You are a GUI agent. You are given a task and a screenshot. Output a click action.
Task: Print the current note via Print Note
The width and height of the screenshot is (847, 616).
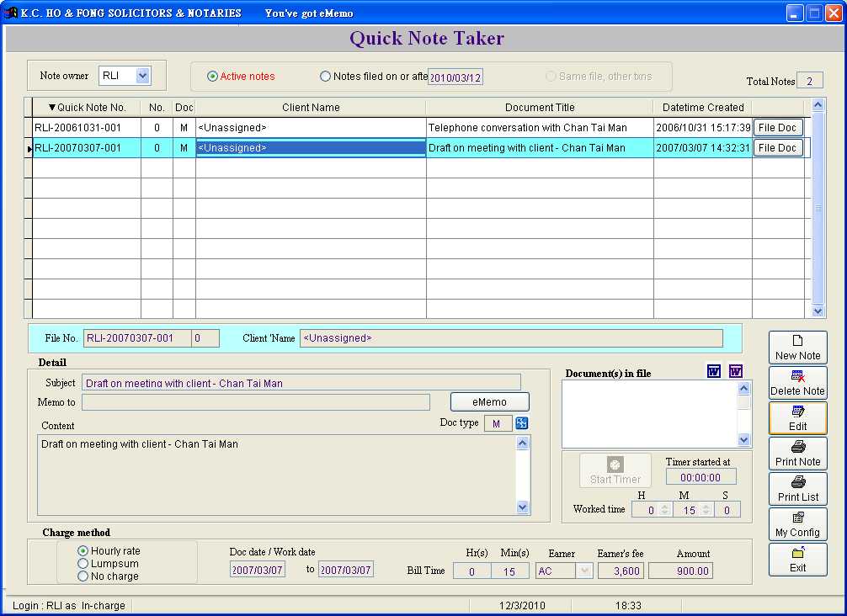(797, 454)
